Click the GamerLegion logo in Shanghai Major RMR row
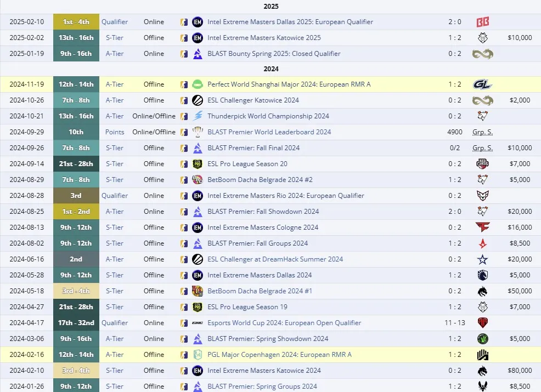Viewport: 541px width, 392px height. pyautogui.click(x=483, y=84)
